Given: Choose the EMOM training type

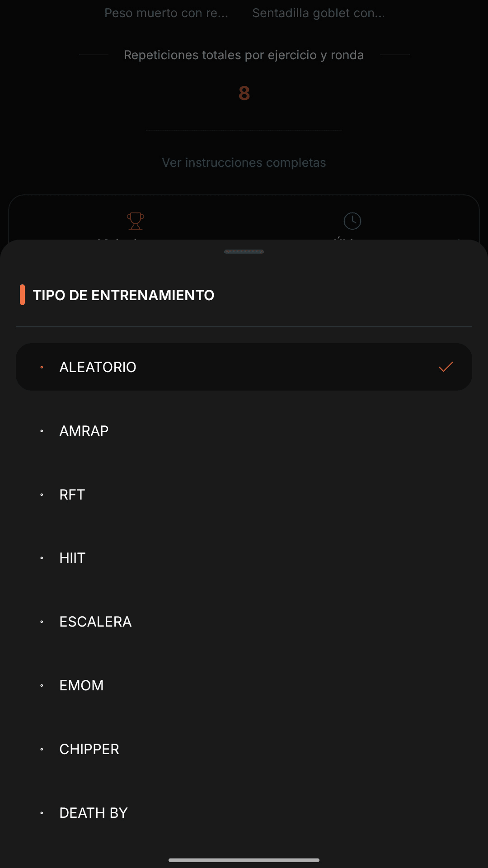Looking at the screenshot, I should coord(81,685).
